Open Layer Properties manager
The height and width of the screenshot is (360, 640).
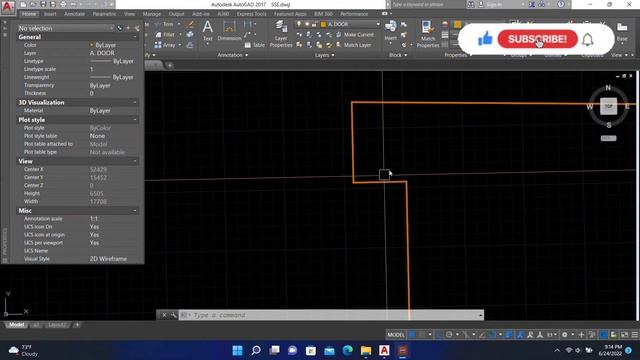pyautogui.click(x=281, y=34)
